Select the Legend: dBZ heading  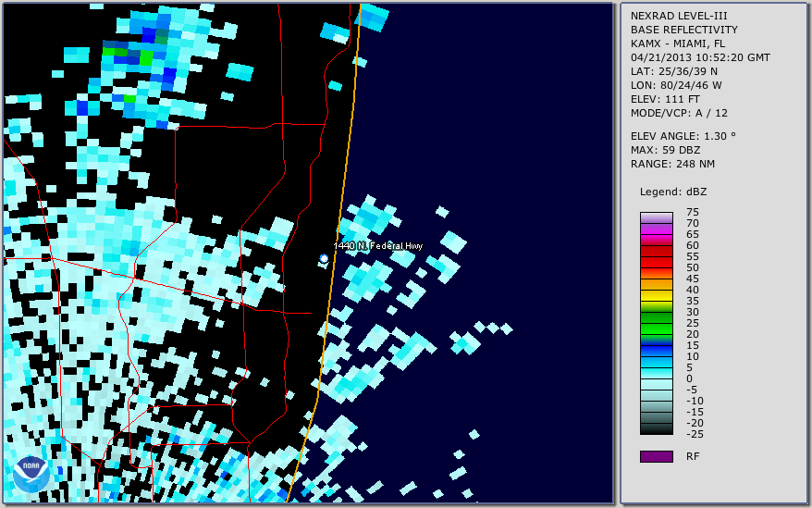[x=673, y=192]
